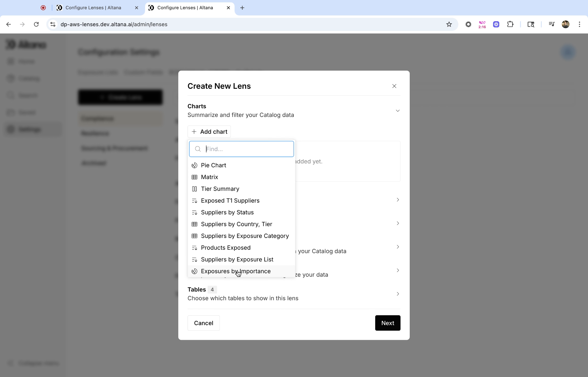Open the browser extensions puzzle icon

(510, 24)
